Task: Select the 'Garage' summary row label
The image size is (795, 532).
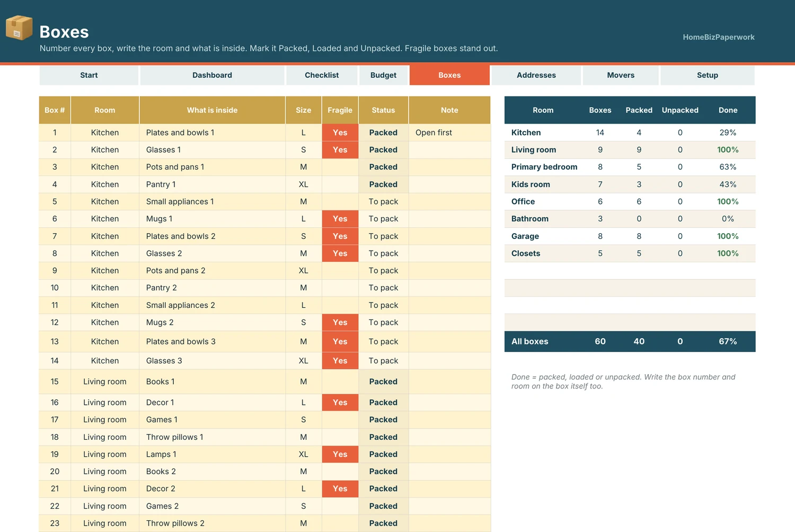Action: [525, 236]
